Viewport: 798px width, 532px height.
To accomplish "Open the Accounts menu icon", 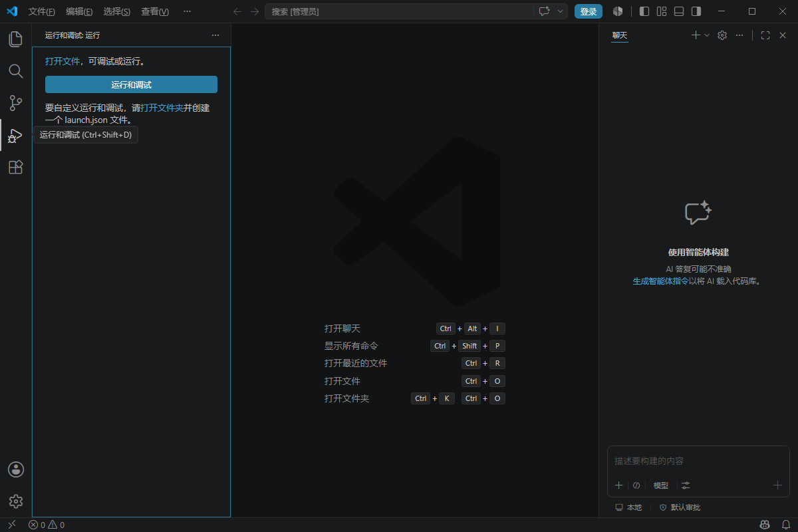I will [16, 469].
